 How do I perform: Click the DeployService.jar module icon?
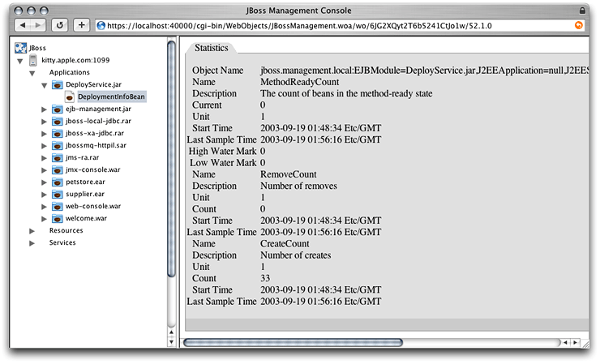57,84
